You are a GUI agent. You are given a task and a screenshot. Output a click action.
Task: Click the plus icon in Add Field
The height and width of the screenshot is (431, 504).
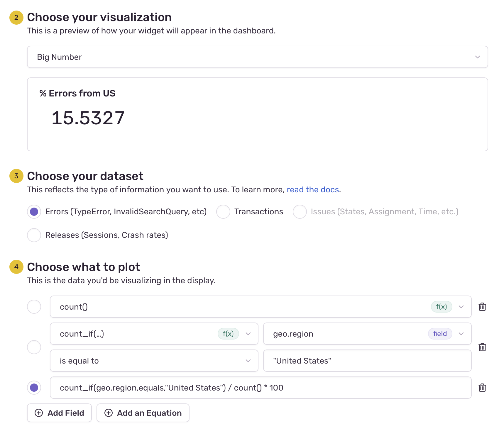pos(39,413)
